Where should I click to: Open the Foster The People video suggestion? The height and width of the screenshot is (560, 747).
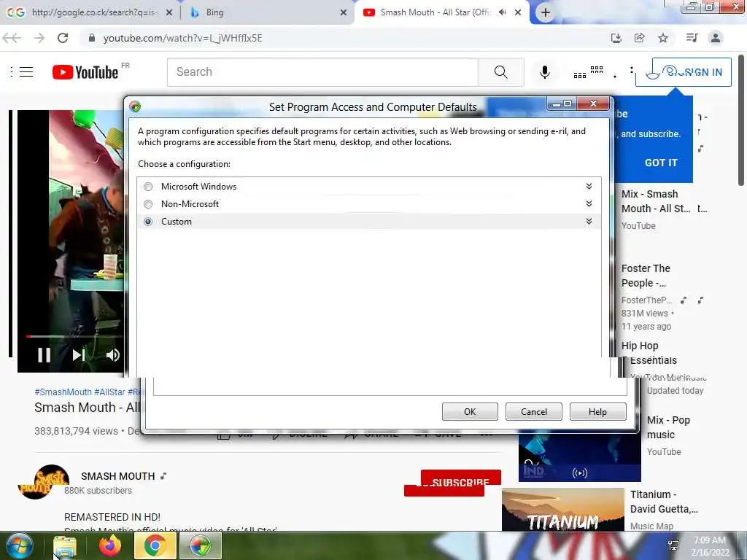(646, 276)
